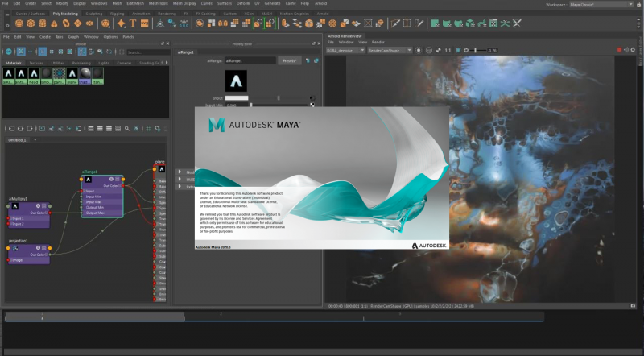Expand the first collapsed section in Property Editor

click(x=180, y=172)
